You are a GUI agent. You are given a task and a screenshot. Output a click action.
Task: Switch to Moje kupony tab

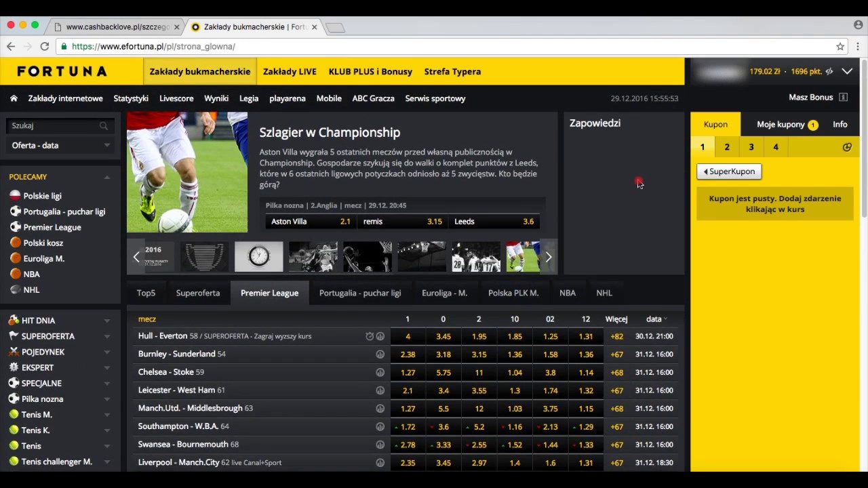(787, 125)
